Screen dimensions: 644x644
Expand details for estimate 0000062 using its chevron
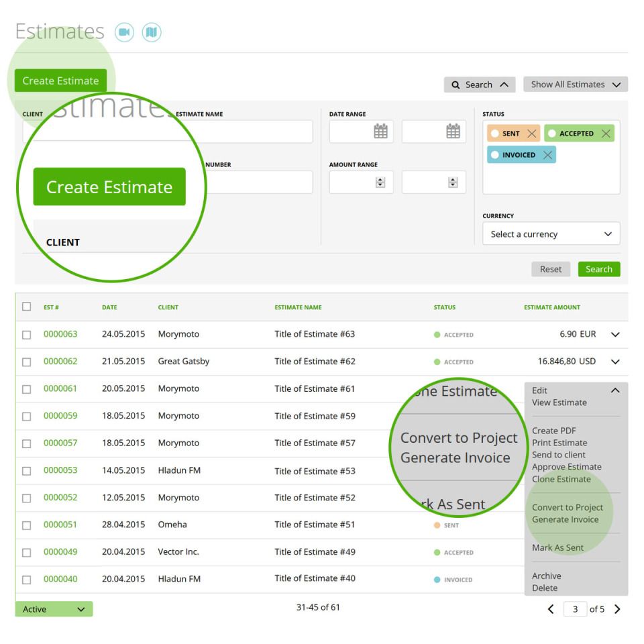[x=616, y=361]
